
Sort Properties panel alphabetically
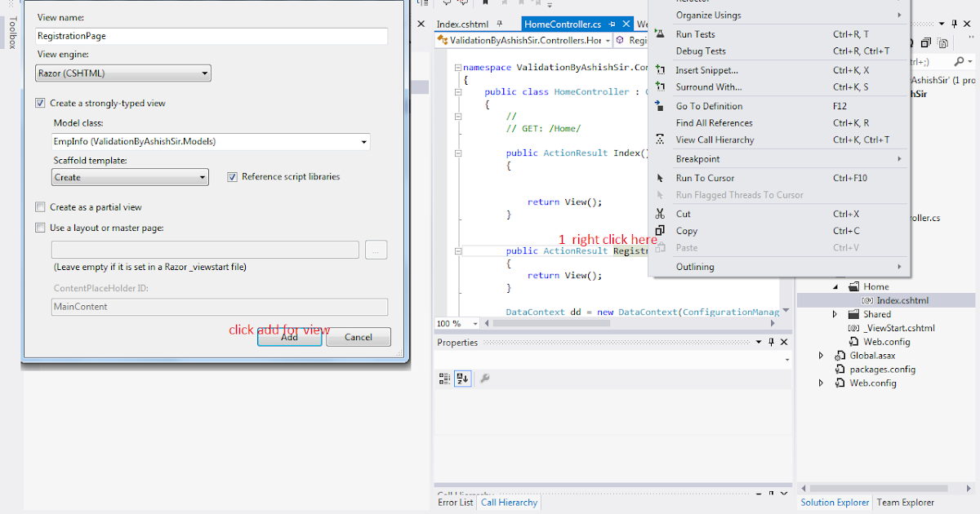pos(462,379)
